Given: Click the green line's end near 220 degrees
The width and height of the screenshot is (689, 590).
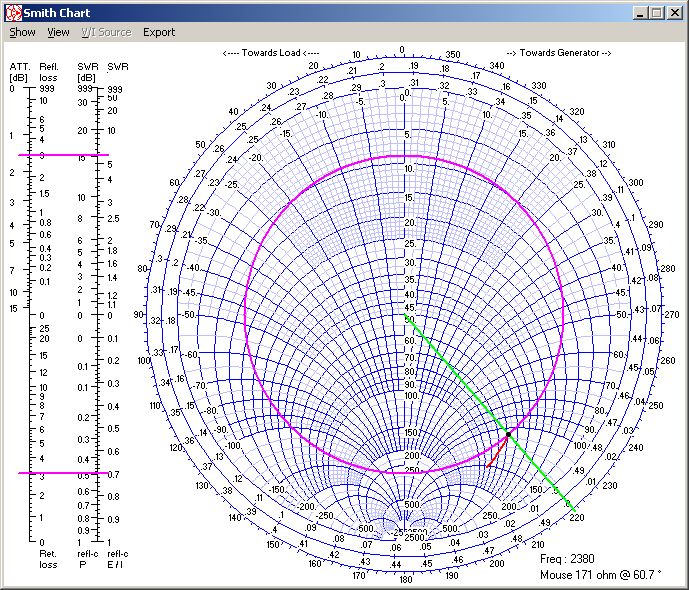Looking at the screenshot, I should pos(575,509).
